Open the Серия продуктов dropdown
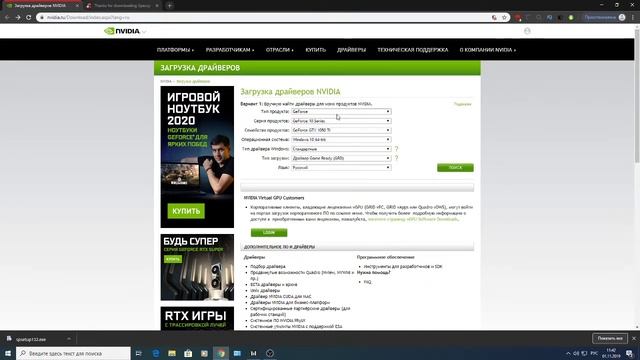Screen dimensions: 640x360 click(341, 121)
